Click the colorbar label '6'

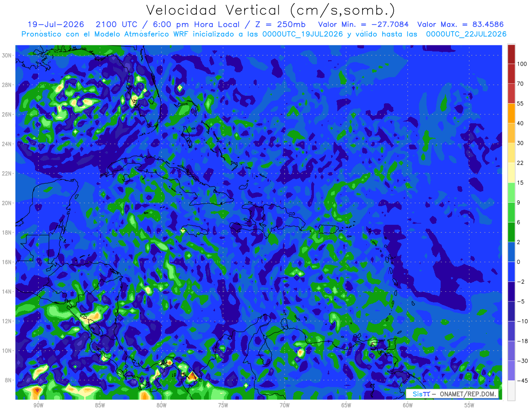coord(519,222)
